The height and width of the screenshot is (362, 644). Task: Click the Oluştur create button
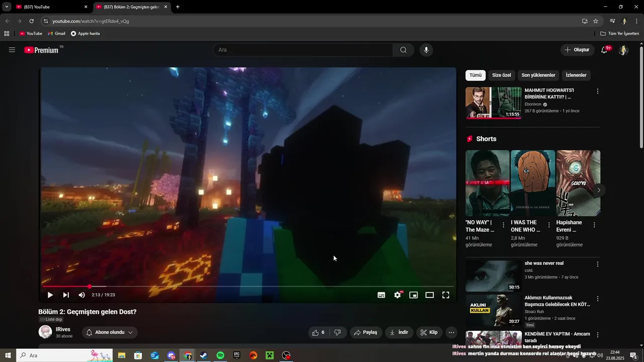pyautogui.click(x=577, y=50)
